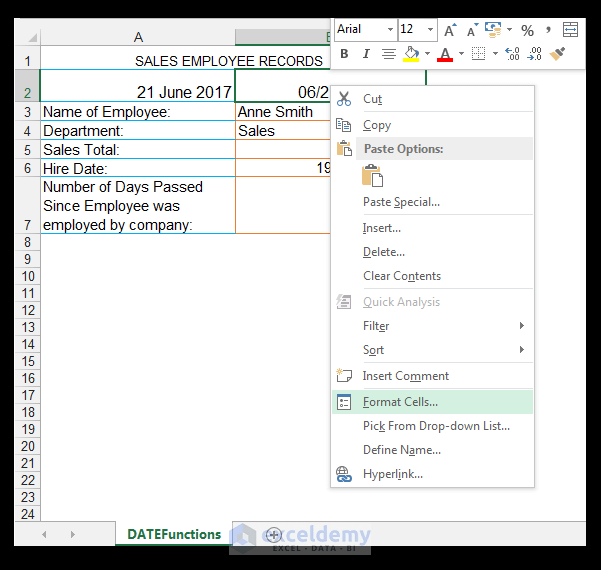The height and width of the screenshot is (570, 601).
Task: Select the Number of Days Passed cell
Action: click(x=138, y=205)
